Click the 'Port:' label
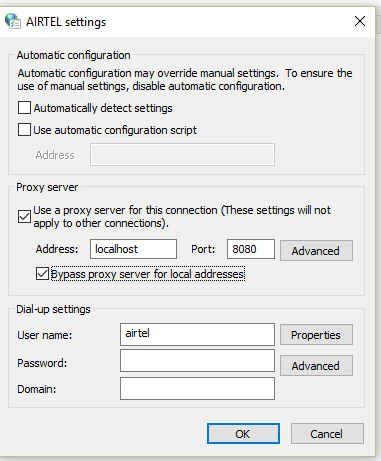The width and height of the screenshot is (381, 461). tap(203, 249)
